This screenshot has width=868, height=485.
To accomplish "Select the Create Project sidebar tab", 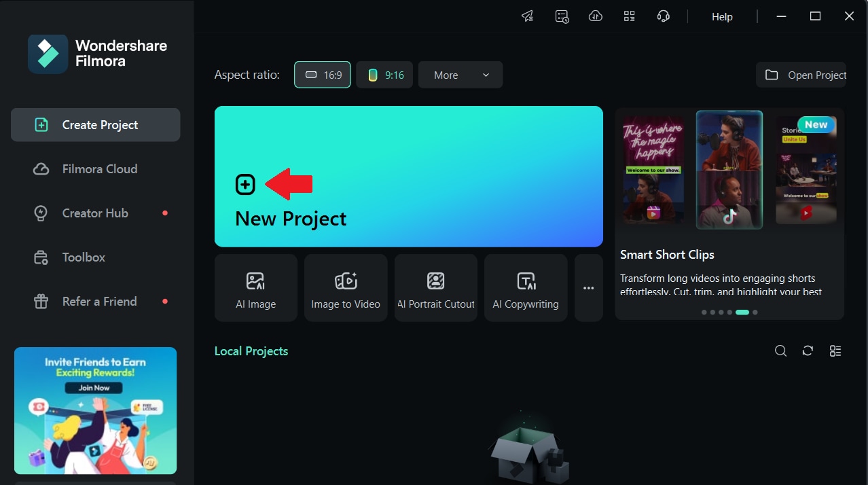I will pos(95,125).
